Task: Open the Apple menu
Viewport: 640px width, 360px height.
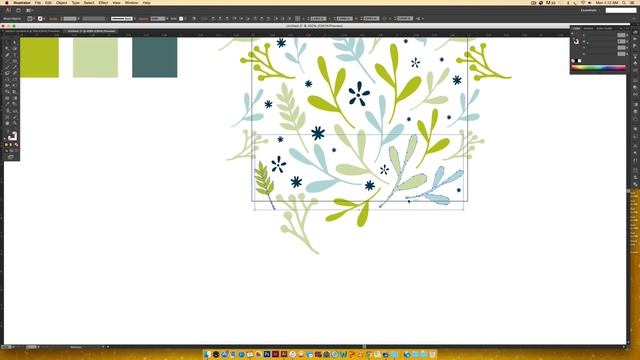Action: click(7, 2)
